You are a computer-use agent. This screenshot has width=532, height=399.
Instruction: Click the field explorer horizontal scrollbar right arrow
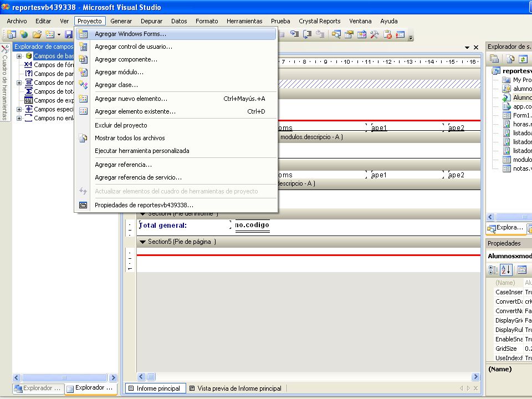(113, 377)
